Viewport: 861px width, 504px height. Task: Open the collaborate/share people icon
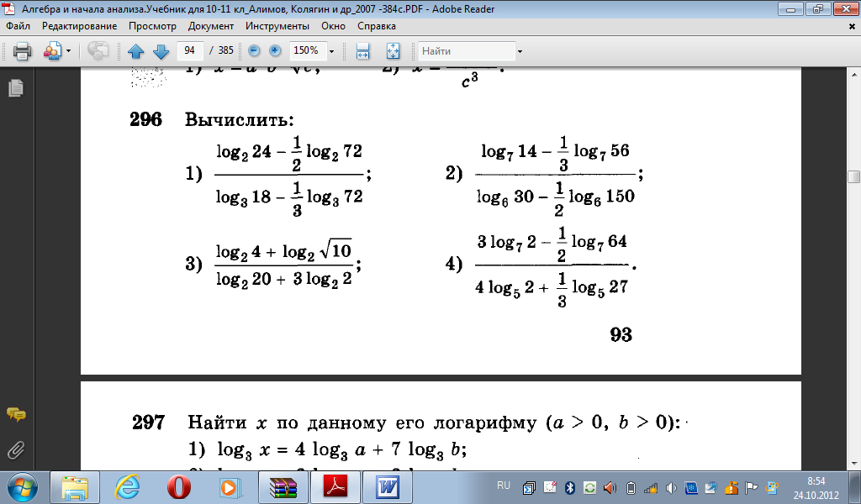pyautogui.click(x=53, y=51)
